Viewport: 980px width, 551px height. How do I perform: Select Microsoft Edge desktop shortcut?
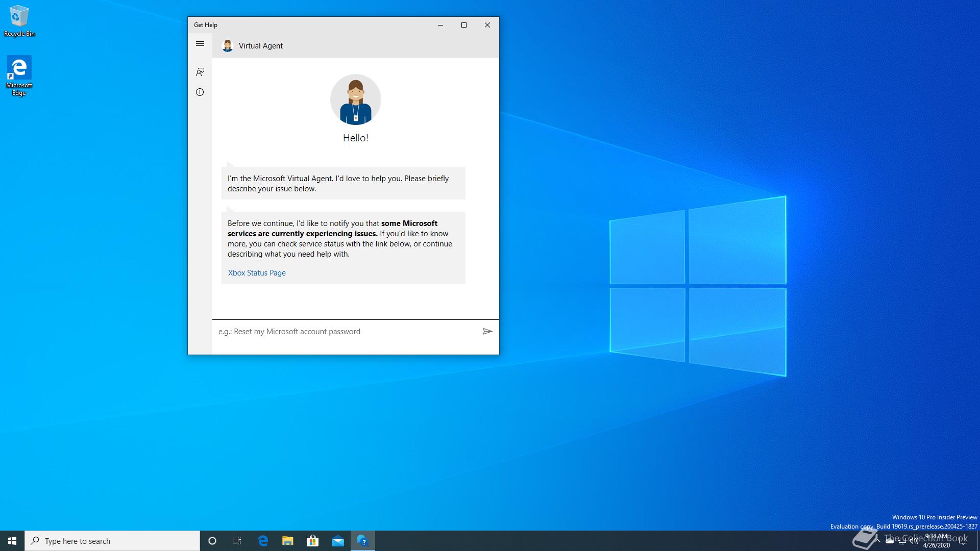pos(19,76)
